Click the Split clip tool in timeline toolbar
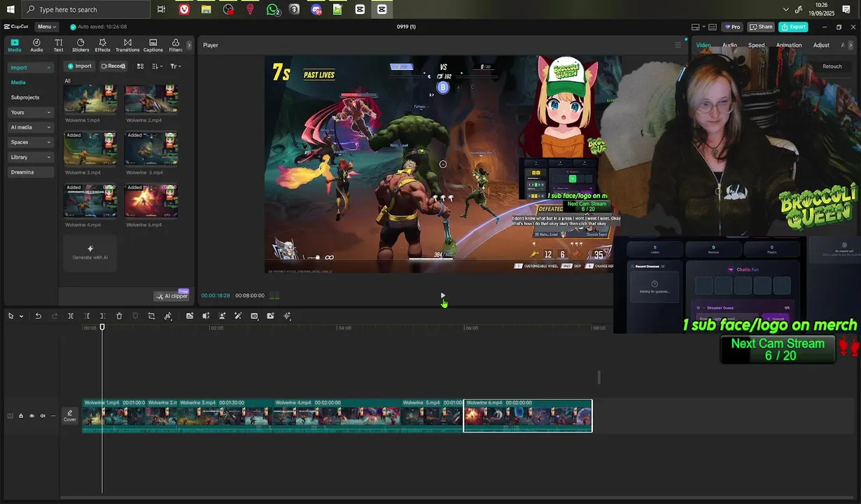Screen dimensions: 861x504 coord(71,316)
